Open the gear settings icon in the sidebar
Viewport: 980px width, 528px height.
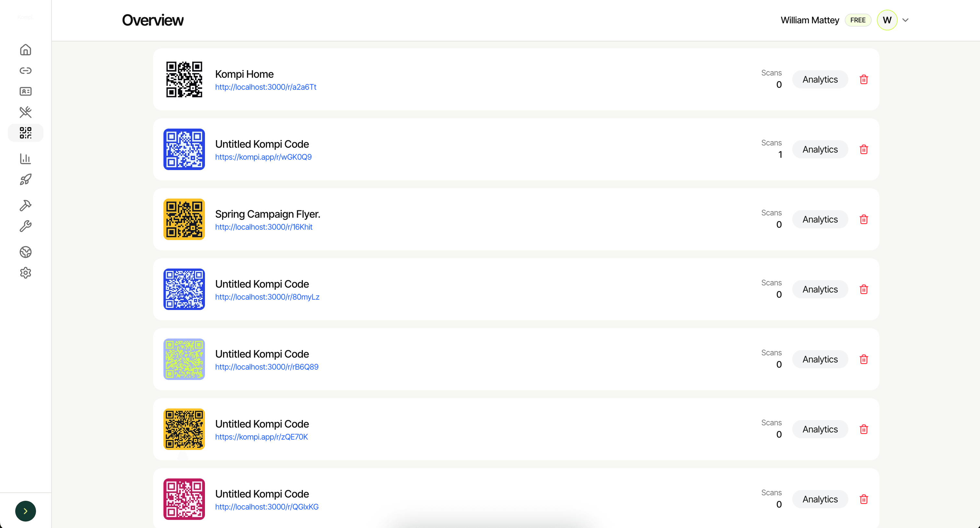pyautogui.click(x=26, y=272)
